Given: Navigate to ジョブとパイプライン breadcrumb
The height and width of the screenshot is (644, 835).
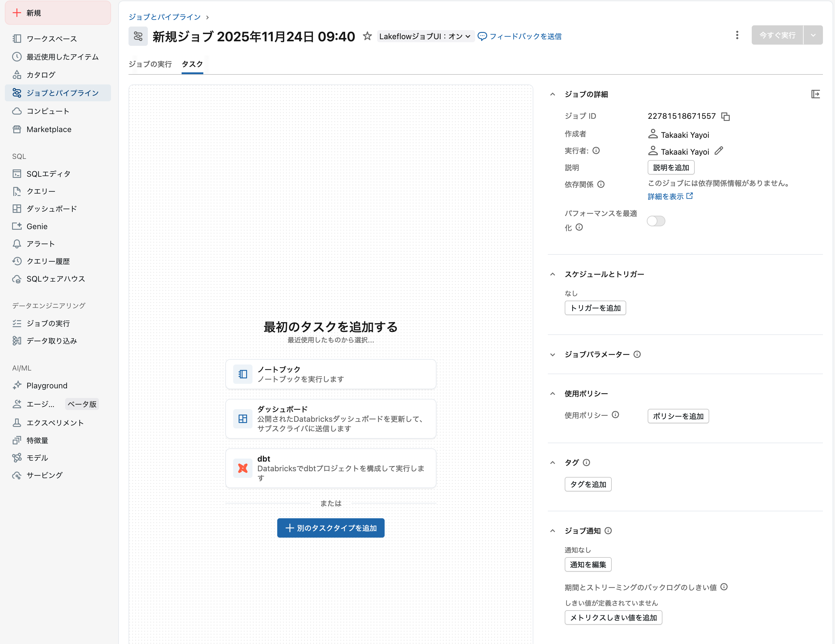Looking at the screenshot, I should [x=164, y=17].
